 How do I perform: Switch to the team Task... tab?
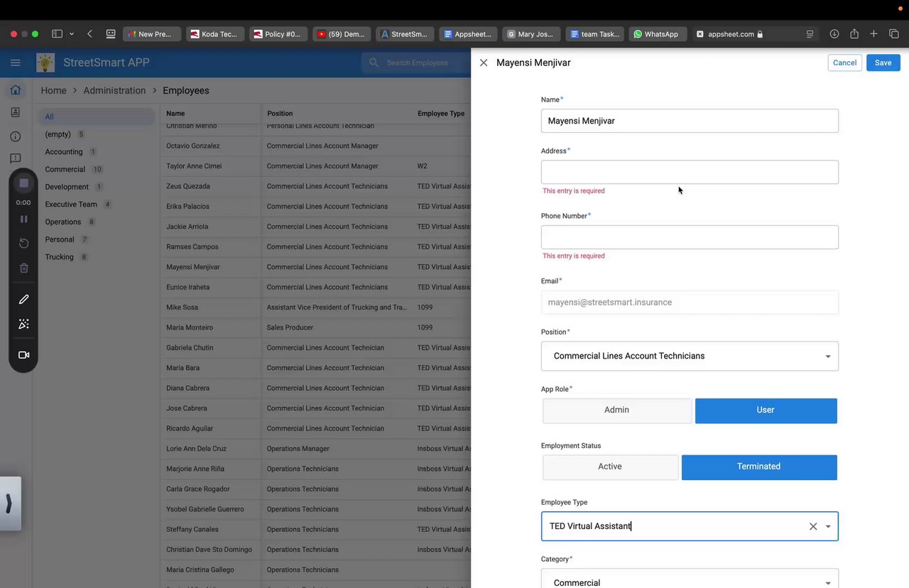[x=594, y=33]
